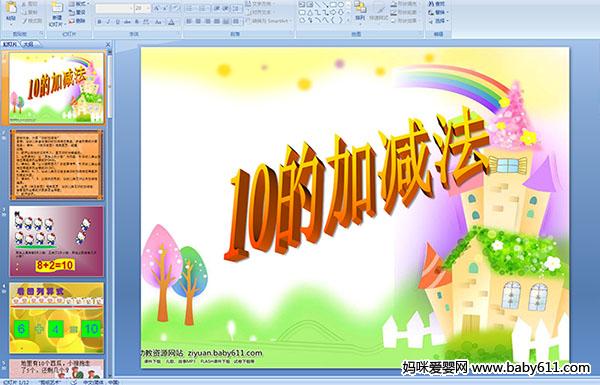Align text right in paragraph group
Image resolution: width=600 pixels, height=385 pixels.
click(208, 21)
